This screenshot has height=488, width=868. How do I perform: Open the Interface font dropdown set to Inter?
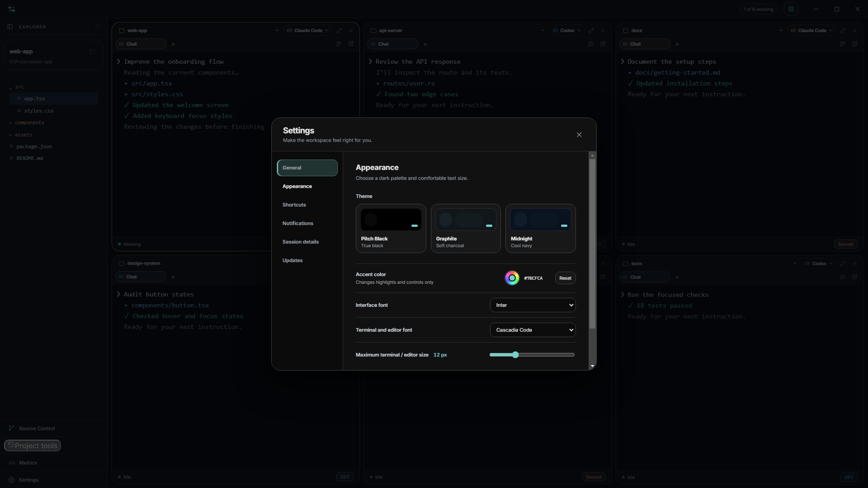[533, 305]
